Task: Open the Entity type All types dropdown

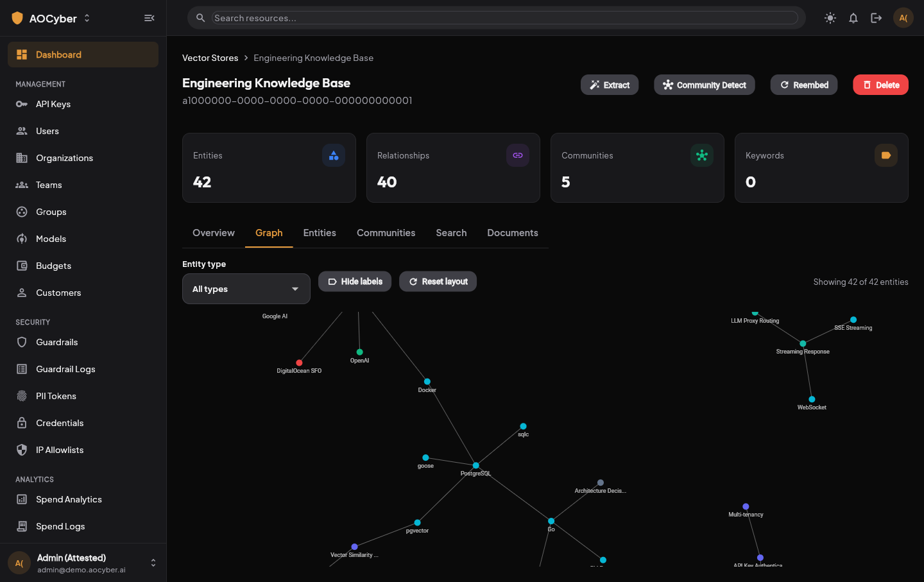Action: [246, 289]
